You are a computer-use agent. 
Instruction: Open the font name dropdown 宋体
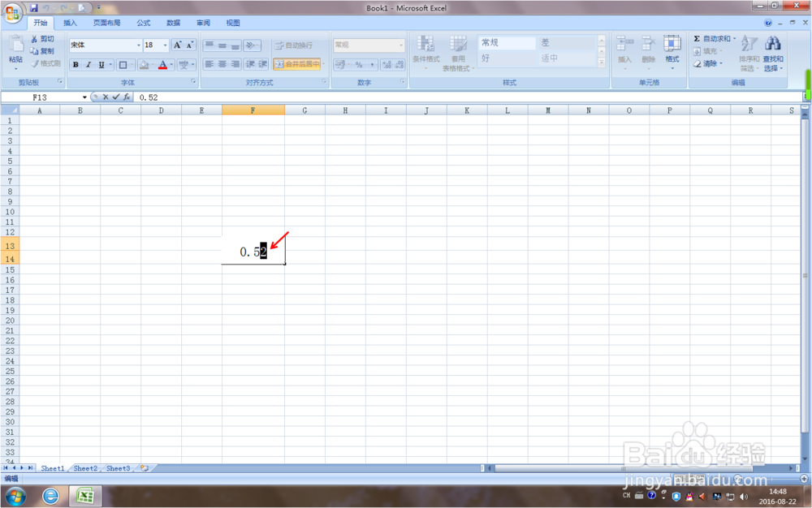pos(138,45)
